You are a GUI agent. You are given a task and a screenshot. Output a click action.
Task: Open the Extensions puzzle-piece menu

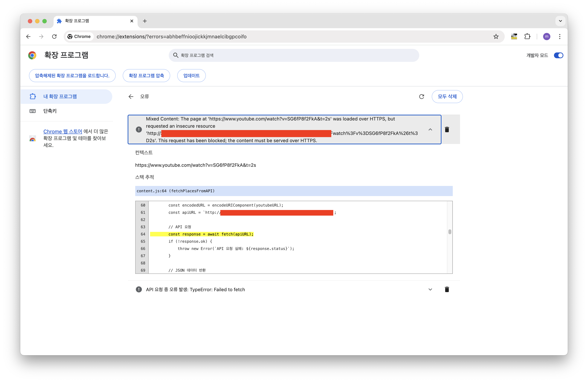[527, 37]
